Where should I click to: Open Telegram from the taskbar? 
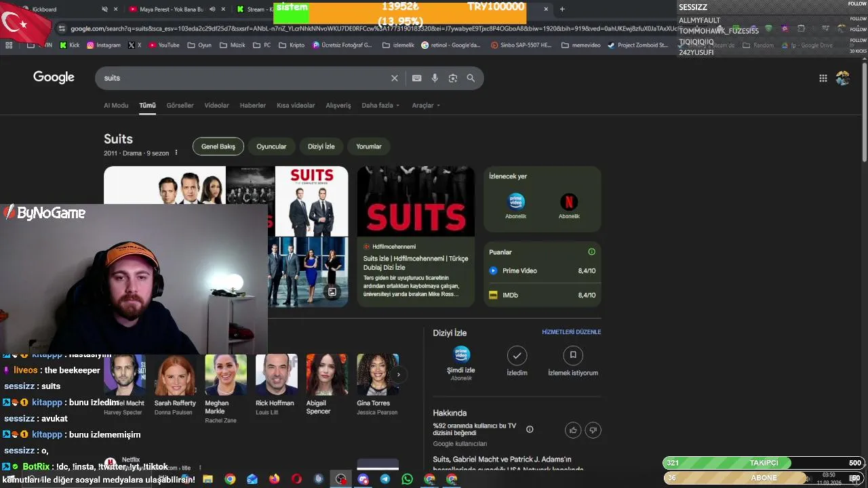[384, 479]
